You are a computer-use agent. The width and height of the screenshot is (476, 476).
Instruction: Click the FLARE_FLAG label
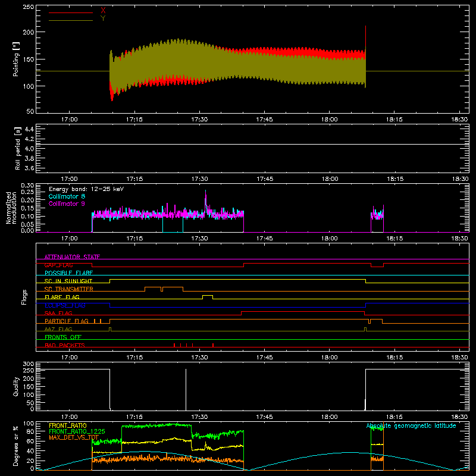[x=62, y=297]
